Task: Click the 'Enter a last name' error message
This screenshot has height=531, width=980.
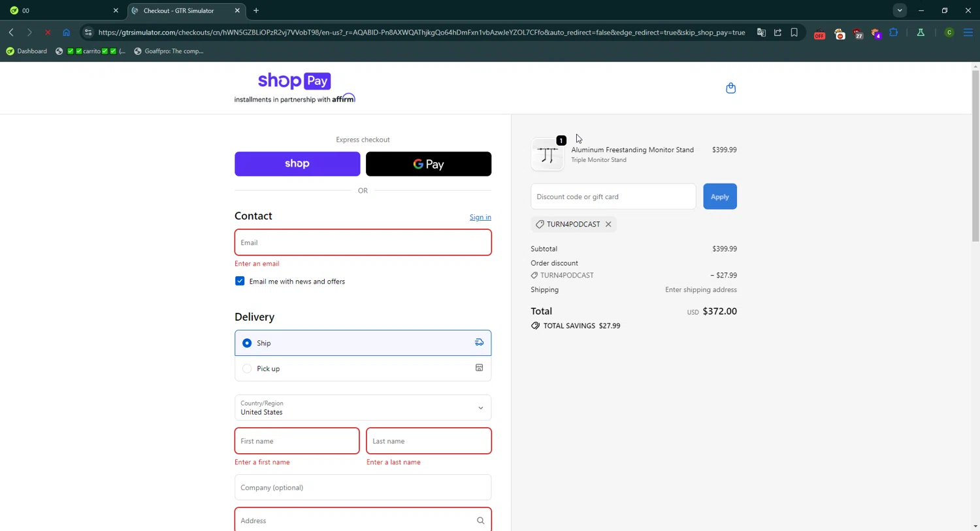Action: (393, 462)
